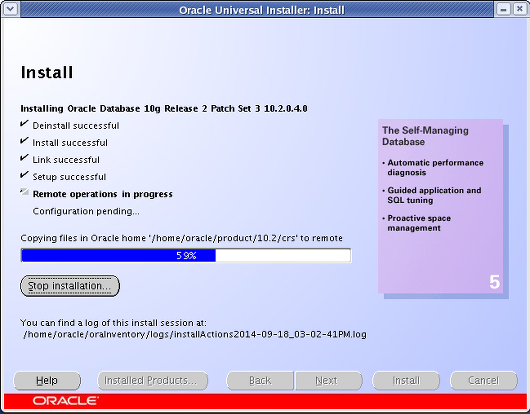Click the Next button
The width and height of the screenshot is (530, 414).
point(329,381)
